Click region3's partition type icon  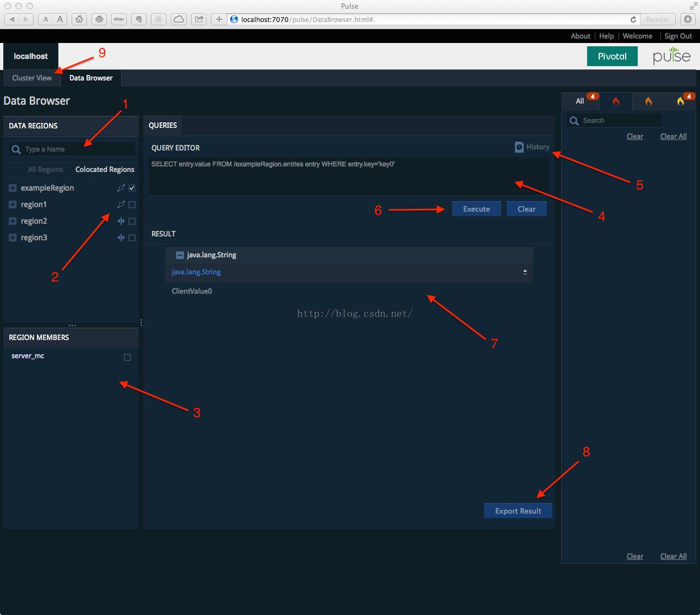pyautogui.click(x=121, y=238)
